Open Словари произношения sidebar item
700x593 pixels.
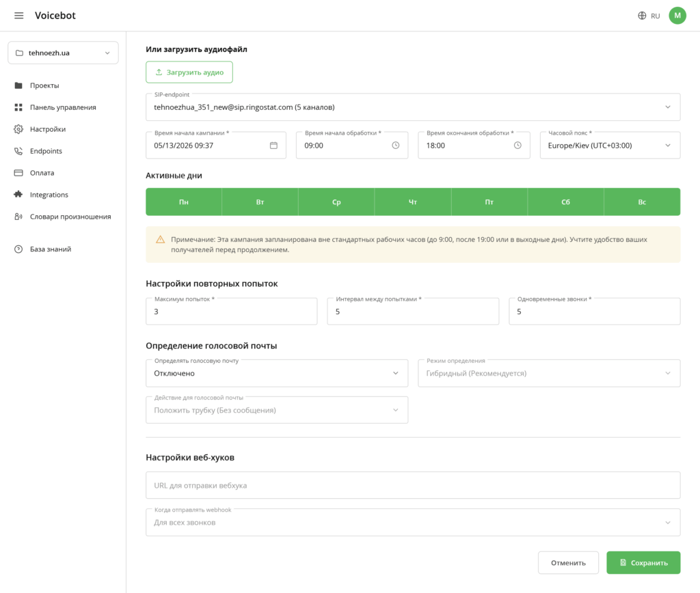point(70,217)
